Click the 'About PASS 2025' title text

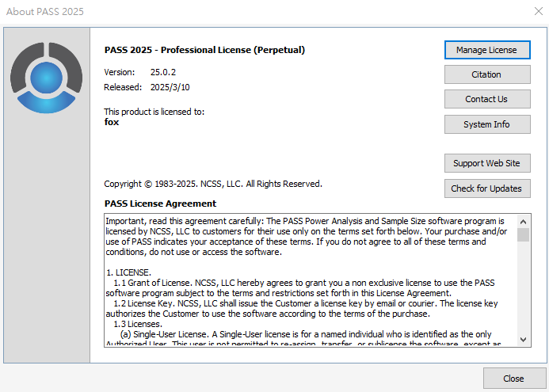tap(45, 12)
